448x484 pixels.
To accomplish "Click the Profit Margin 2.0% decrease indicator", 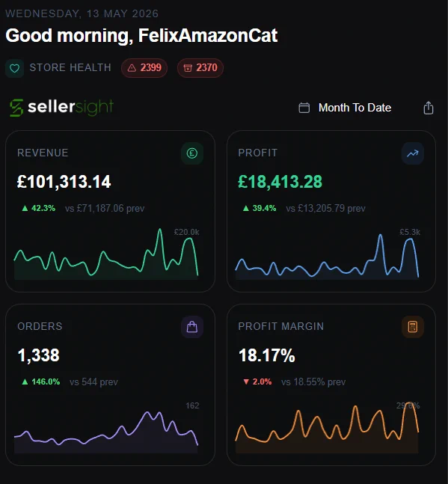I will click(257, 382).
